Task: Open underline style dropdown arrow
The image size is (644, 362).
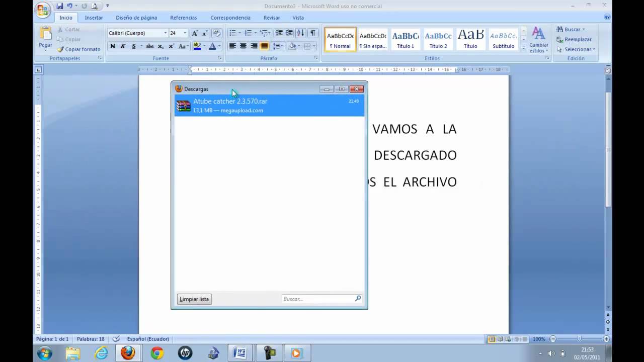Action: (141, 46)
